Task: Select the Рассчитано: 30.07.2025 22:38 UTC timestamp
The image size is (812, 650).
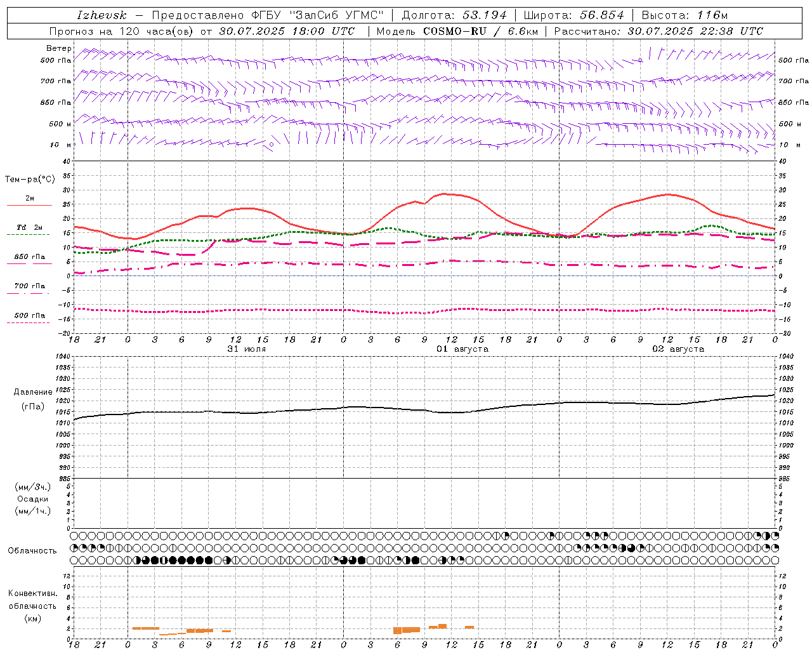Action: (658, 31)
